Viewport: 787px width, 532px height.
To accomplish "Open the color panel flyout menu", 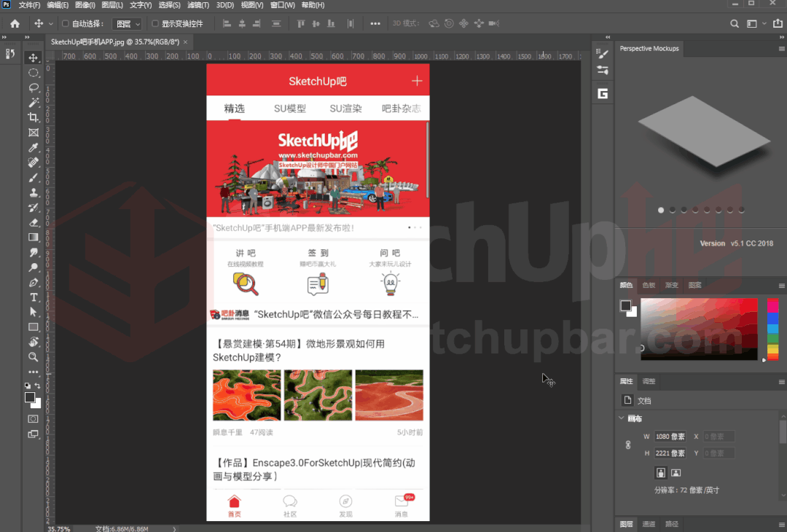I will tap(781, 285).
